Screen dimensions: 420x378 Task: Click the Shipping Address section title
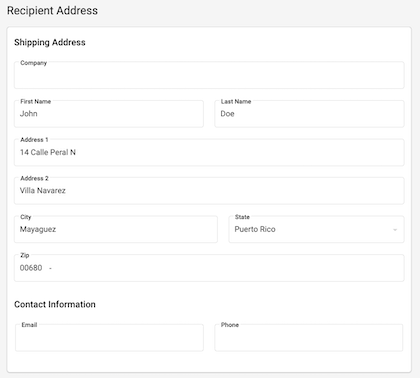(x=50, y=42)
